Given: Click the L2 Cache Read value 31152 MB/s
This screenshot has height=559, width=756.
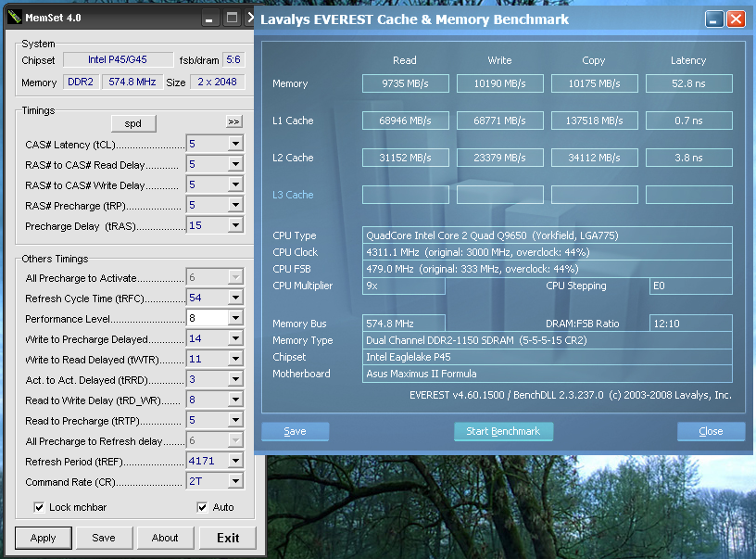Looking at the screenshot, I should (406, 158).
